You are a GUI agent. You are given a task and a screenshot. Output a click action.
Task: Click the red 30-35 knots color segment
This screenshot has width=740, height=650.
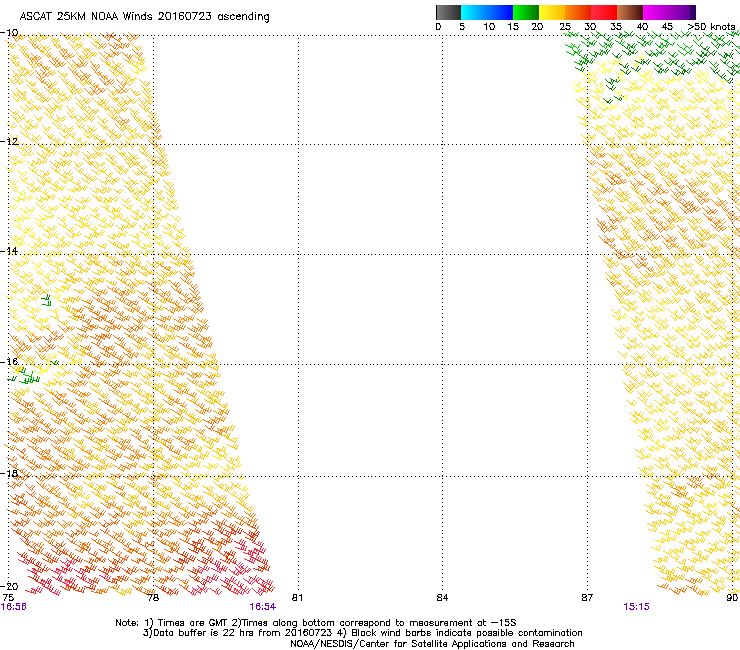click(x=604, y=12)
